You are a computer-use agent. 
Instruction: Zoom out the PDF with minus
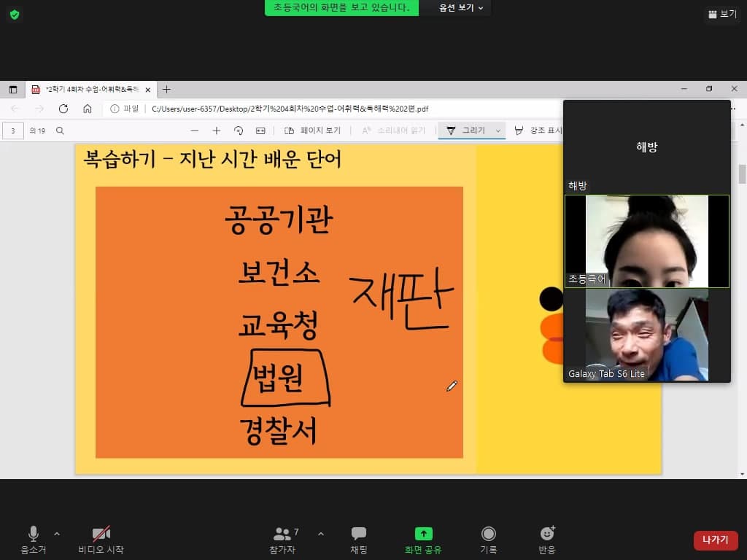coord(194,131)
